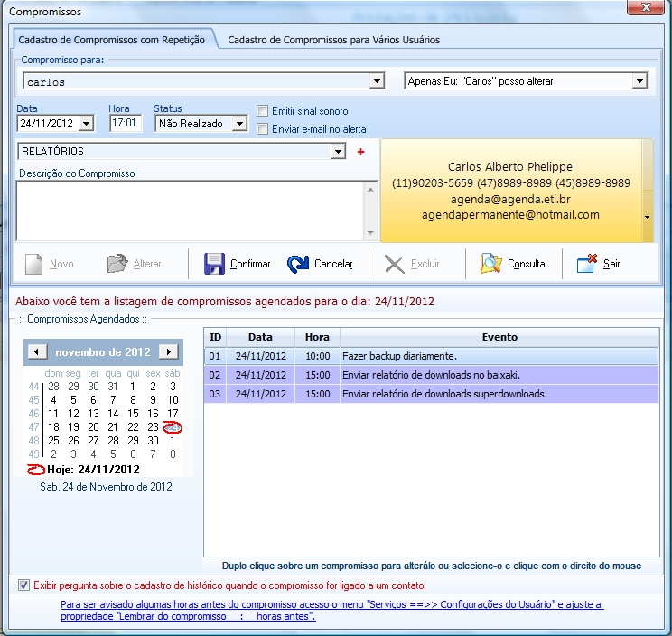Uncheck Exibir pergunta sobre cadastro de histórico

click(24, 585)
